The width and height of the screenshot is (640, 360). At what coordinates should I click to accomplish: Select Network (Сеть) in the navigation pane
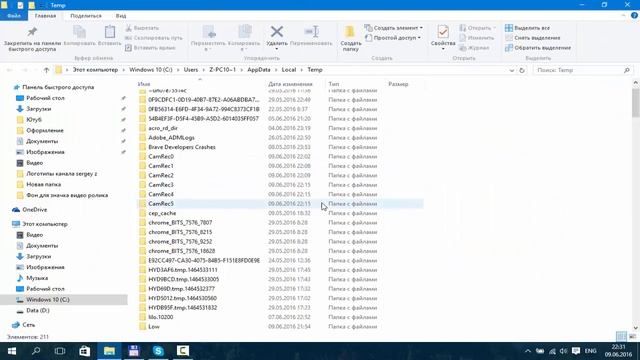coord(29,325)
